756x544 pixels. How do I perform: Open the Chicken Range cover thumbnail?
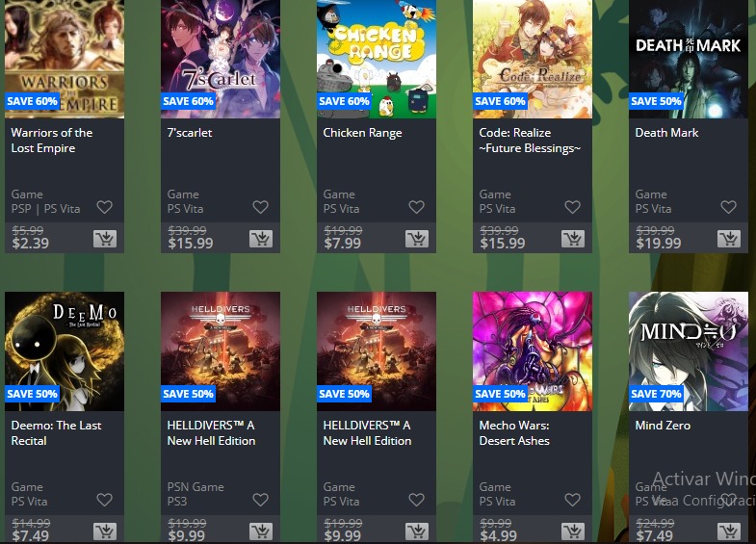click(x=377, y=59)
